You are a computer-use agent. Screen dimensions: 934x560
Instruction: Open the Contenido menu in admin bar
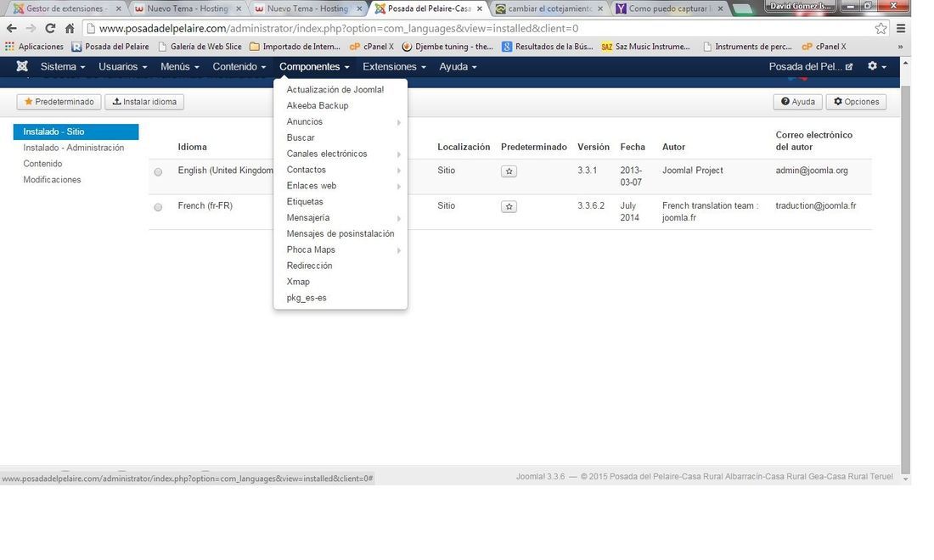coord(239,67)
